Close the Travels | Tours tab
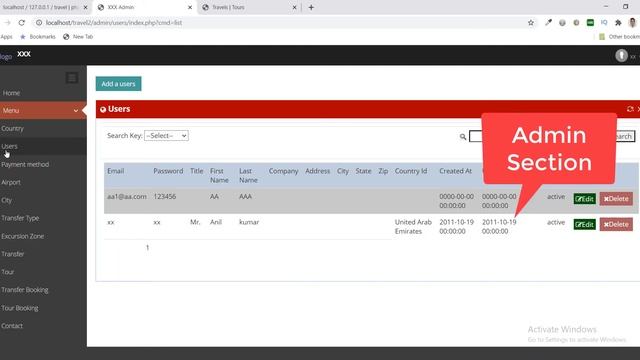The height and width of the screenshot is (360, 640). coord(294,7)
